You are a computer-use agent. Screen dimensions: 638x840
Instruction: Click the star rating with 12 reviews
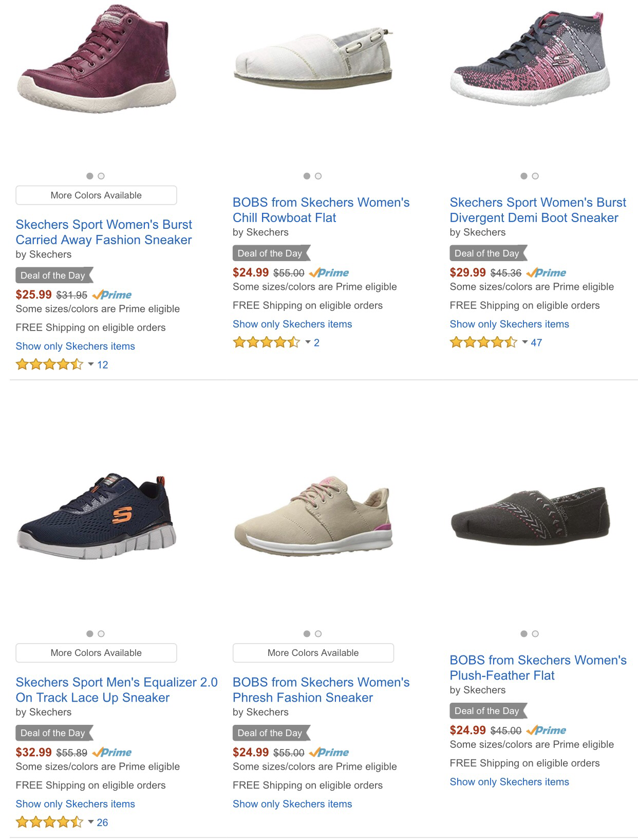point(49,365)
